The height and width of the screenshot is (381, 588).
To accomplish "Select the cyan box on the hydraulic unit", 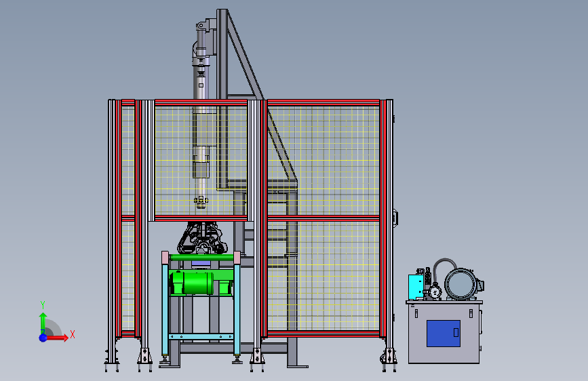I will click(416, 287).
